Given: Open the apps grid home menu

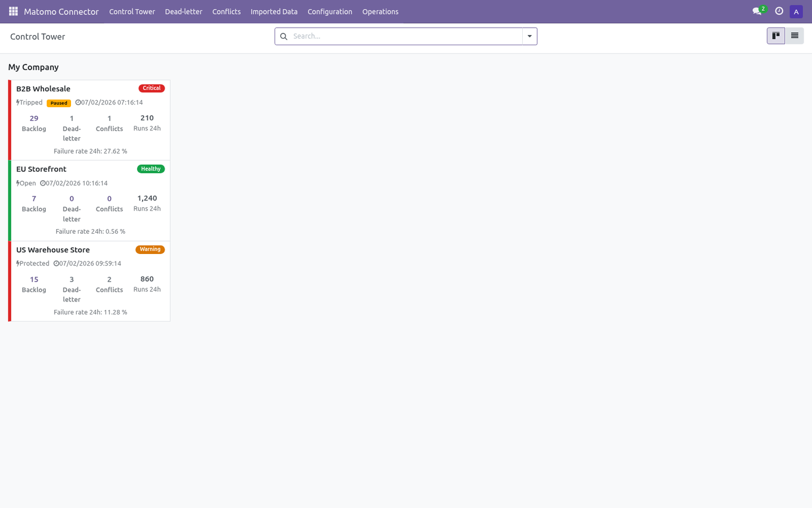Looking at the screenshot, I should click(x=14, y=11).
